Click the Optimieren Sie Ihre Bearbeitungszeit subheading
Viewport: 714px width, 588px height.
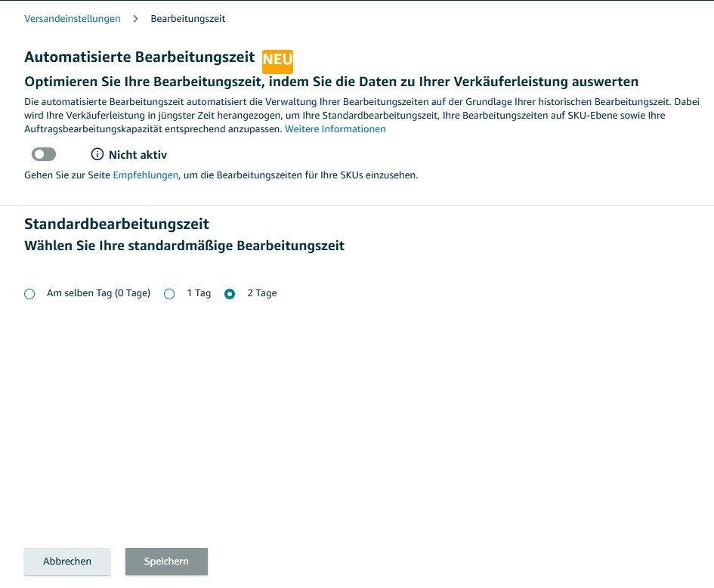point(332,82)
